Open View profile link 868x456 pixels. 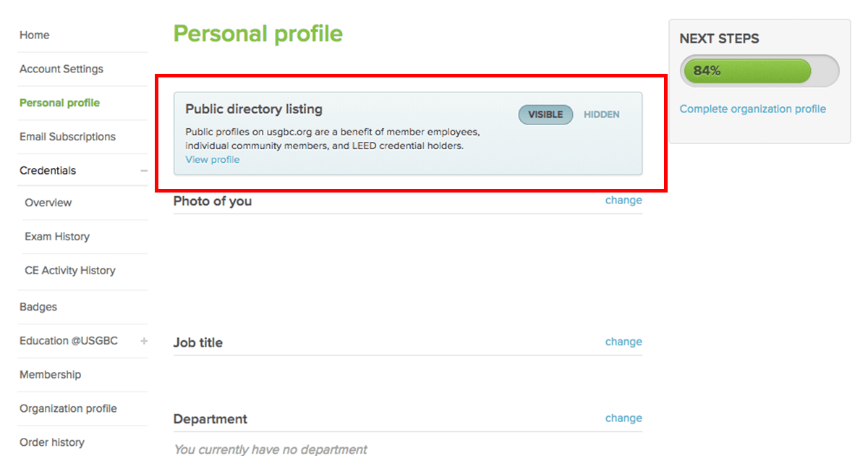tap(212, 159)
